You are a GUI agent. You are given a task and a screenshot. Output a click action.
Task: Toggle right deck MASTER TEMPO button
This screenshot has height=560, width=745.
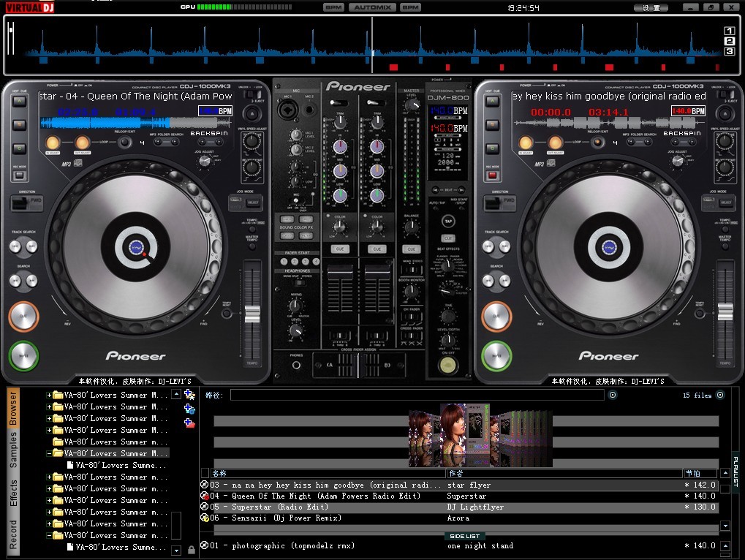725,246
